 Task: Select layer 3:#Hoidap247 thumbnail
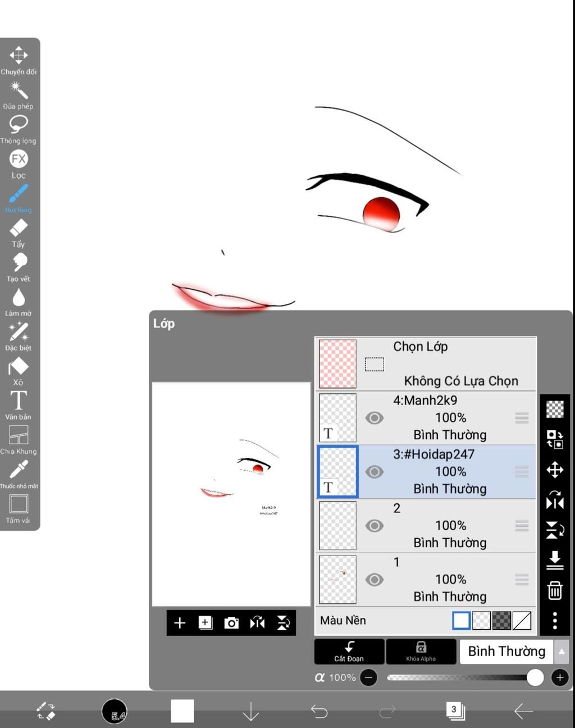coord(337,472)
